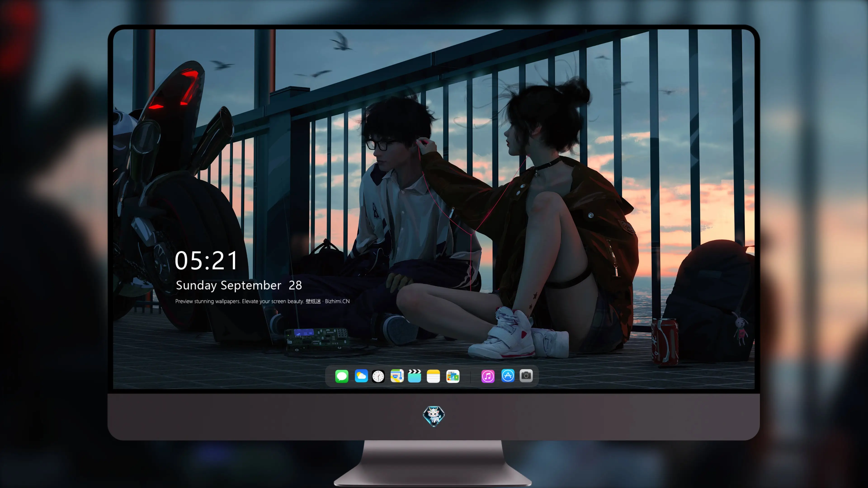Viewport: 868px width, 488px height.
Task: Open the yellow Notes app in the dock
Action: [433, 376]
